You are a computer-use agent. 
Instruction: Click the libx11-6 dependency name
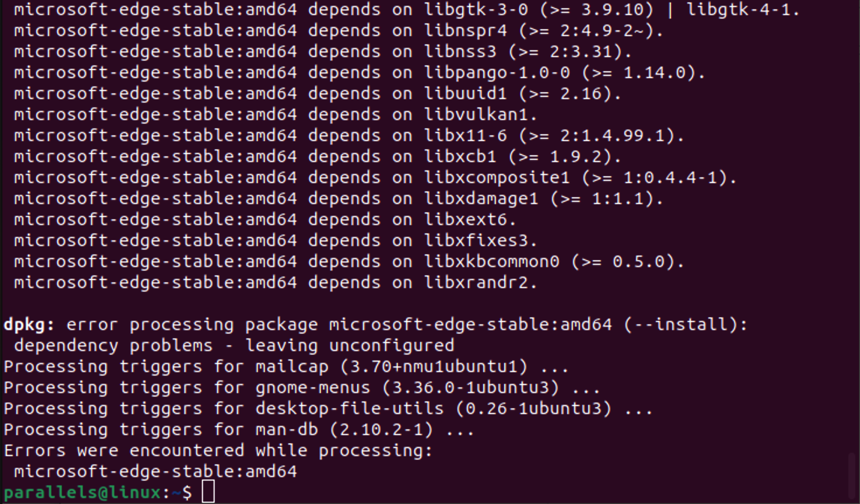[x=465, y=135]
